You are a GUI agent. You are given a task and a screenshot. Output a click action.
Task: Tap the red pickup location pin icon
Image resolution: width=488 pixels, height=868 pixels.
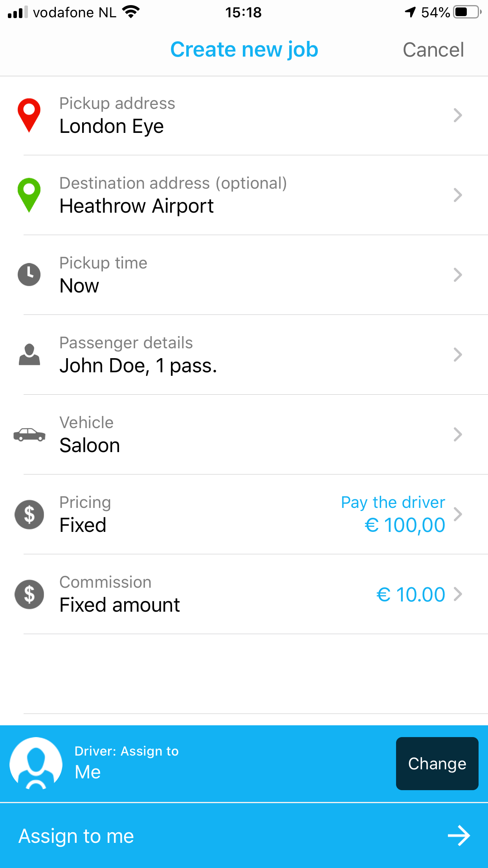pyautogui.click(x=29, y=114)
